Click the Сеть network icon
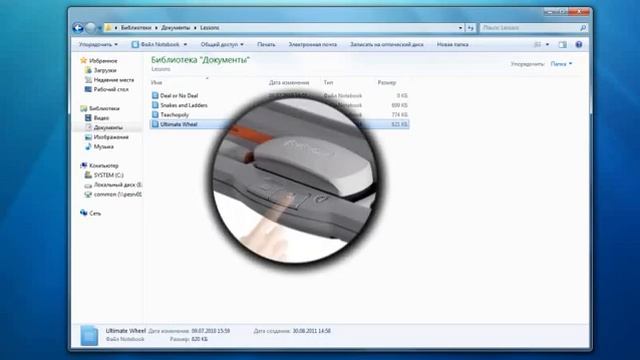The height and width of the screenshot is (360, 640). click(84, 213)
